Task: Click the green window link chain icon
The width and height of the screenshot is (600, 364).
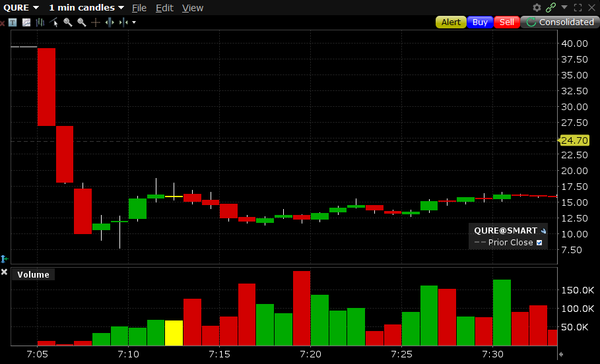Action: pyautogui.click(x=550, y=8)
